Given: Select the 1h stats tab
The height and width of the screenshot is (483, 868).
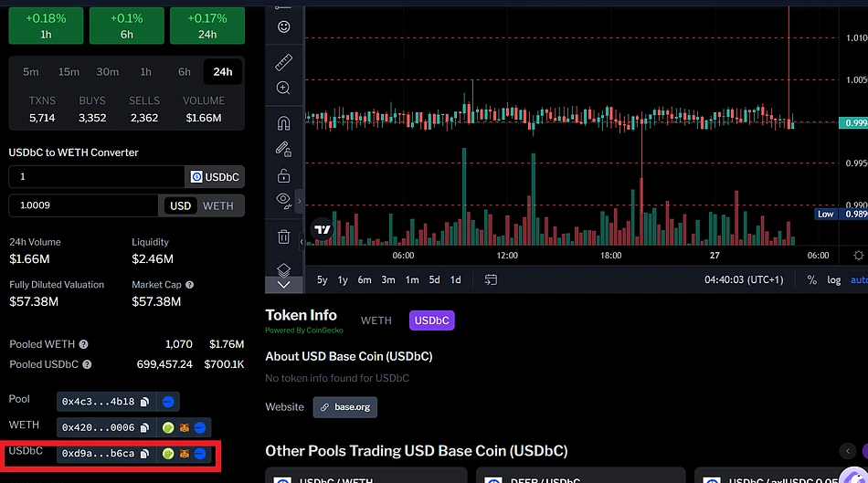Looking at the screenshot, I should point(145,72).
